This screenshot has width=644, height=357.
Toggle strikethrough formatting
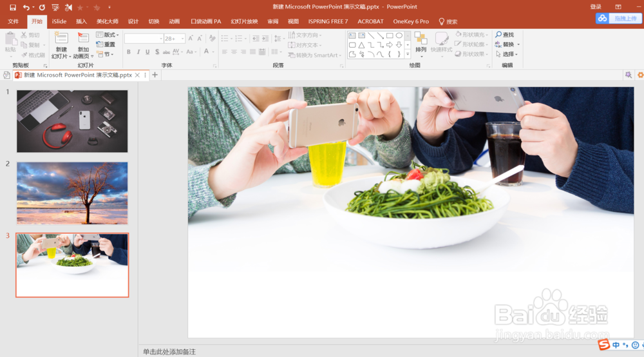pyautogui.click(x=166, y=52)
